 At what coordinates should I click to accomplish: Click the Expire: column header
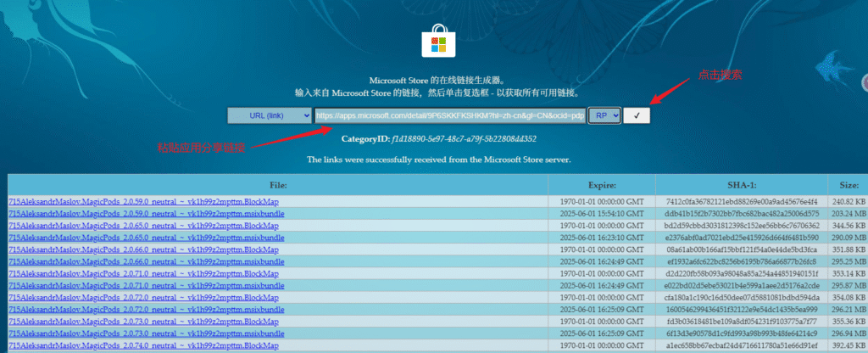[x=603, y=185]
